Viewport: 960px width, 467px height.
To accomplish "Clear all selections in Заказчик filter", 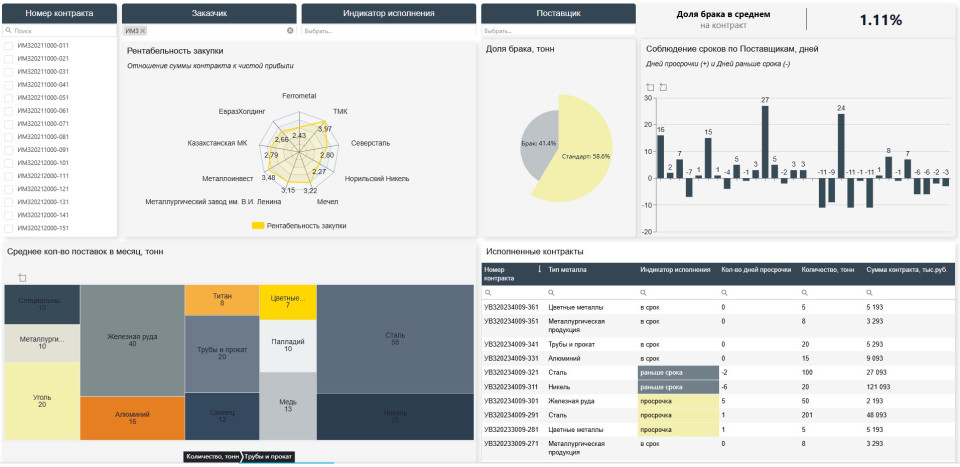I will pyautogui.click(x=291, y=31).
